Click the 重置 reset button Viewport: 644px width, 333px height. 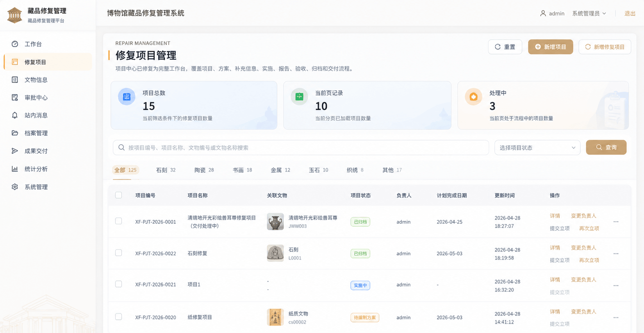pyautogui.click(x=505, y=47)
